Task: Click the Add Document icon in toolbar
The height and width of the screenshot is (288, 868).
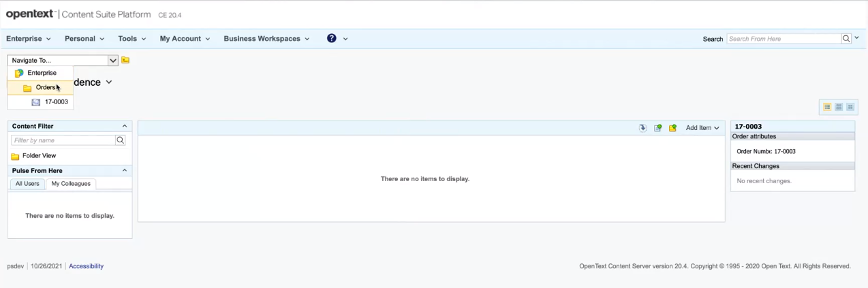Action: [x=657, y=128]
